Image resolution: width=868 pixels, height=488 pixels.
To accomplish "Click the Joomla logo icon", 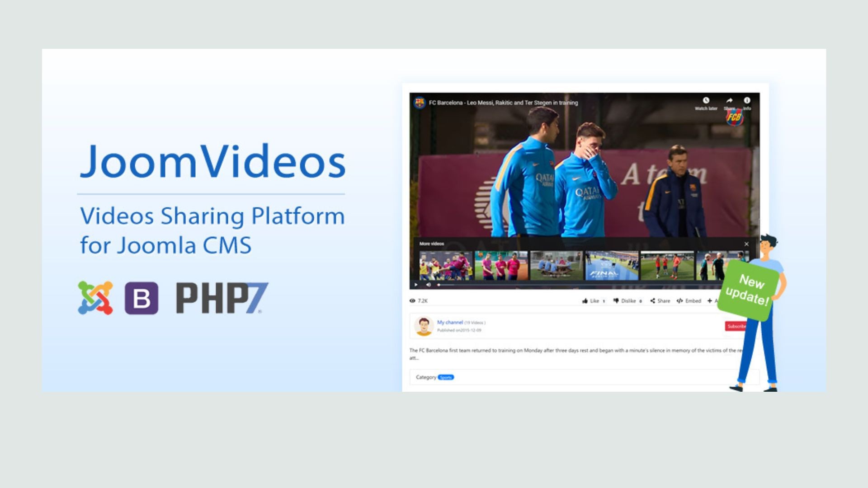I will click(x=95, y=298).
